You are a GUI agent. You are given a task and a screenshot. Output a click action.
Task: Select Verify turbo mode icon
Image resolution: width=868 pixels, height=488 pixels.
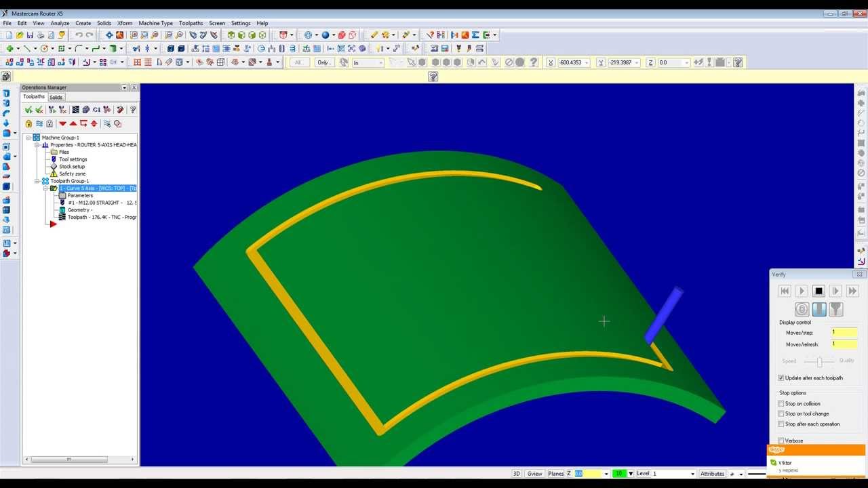pyautogui.click(x=802, y=309)
